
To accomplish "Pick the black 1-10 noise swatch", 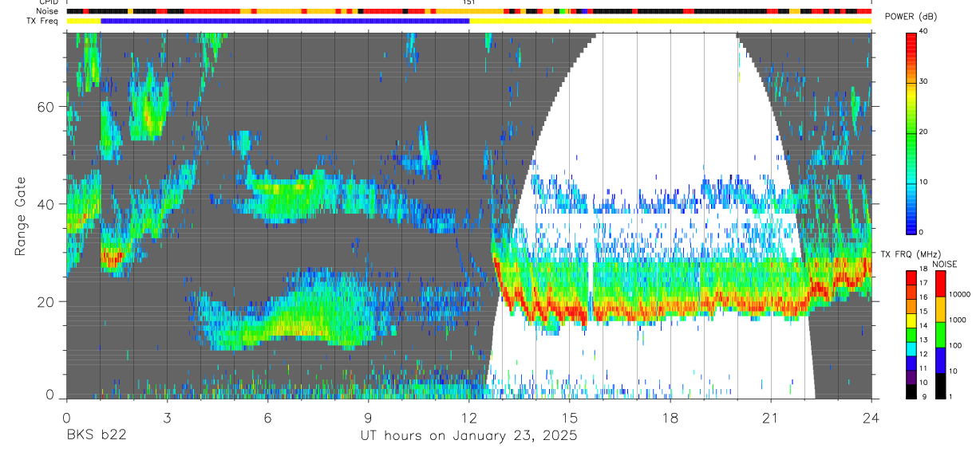I will point(939,386).
